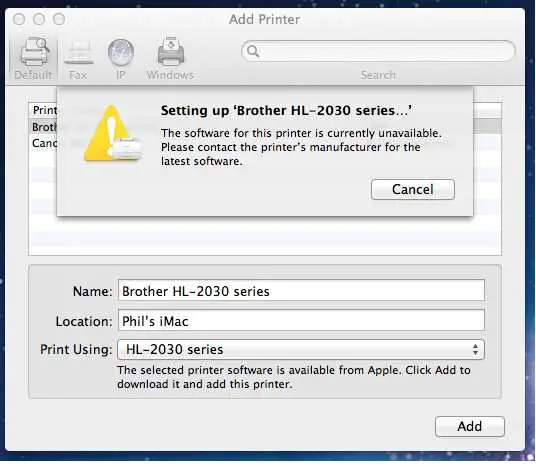Cancel the Brother HL-2030 setup dialog
This screenshot has width=536, height=467.
click(413, 189)
